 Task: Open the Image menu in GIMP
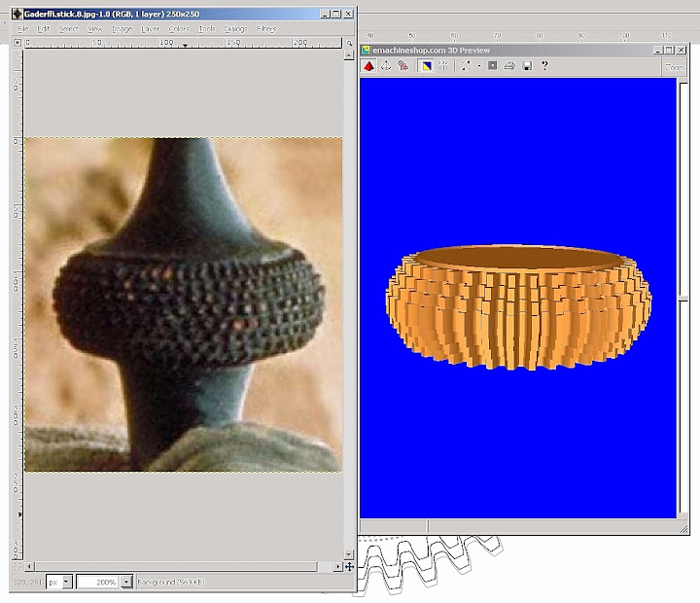pos(122,28)
